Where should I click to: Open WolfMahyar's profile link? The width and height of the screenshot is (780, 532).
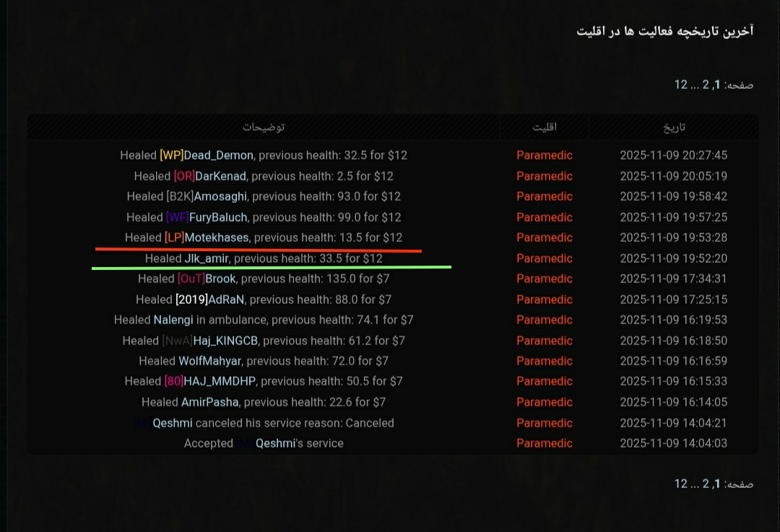pos(210,361)
